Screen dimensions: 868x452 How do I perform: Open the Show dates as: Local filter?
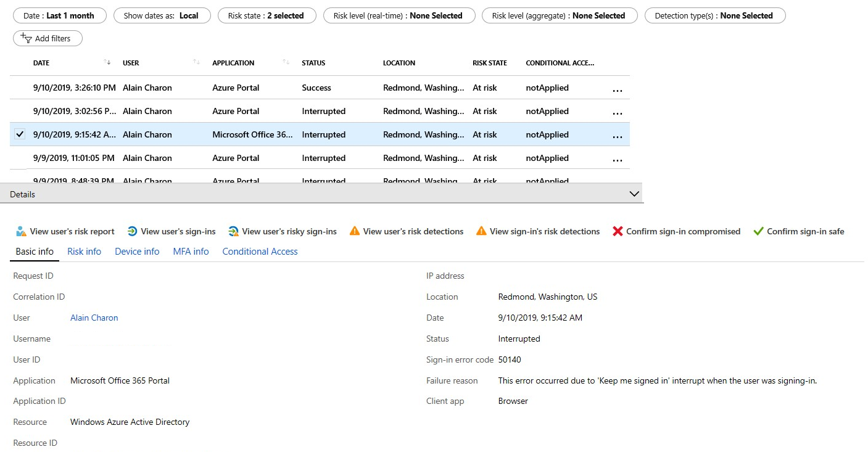162,15
